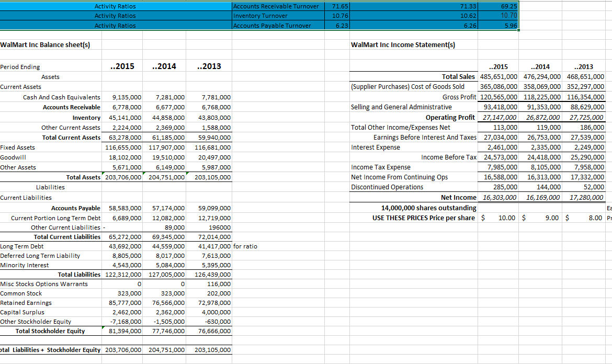Click the Price per share $10.00 cell

(x=497, y=218)
